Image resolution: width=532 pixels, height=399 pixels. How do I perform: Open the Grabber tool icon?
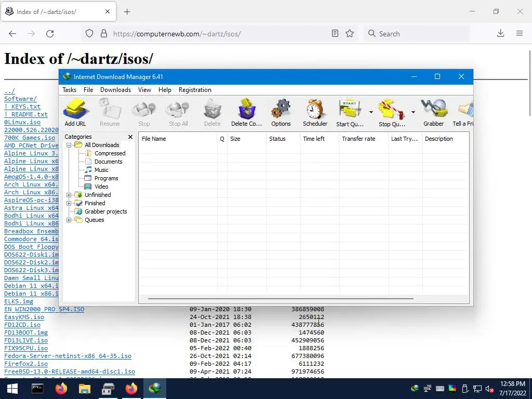point(434,113)
